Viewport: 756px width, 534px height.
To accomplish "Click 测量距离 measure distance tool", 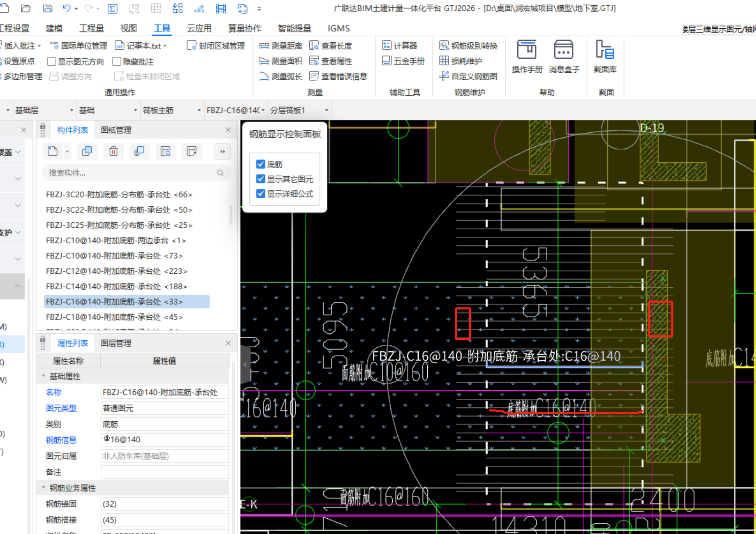I will 281,46.
